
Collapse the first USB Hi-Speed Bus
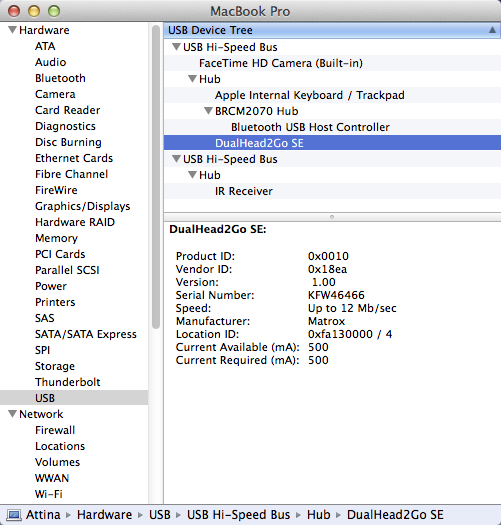point(176,47)
